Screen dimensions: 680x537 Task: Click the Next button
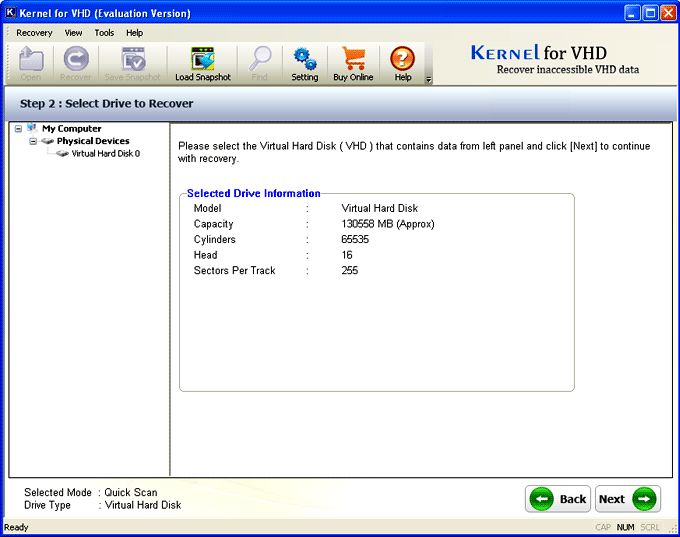628,499
